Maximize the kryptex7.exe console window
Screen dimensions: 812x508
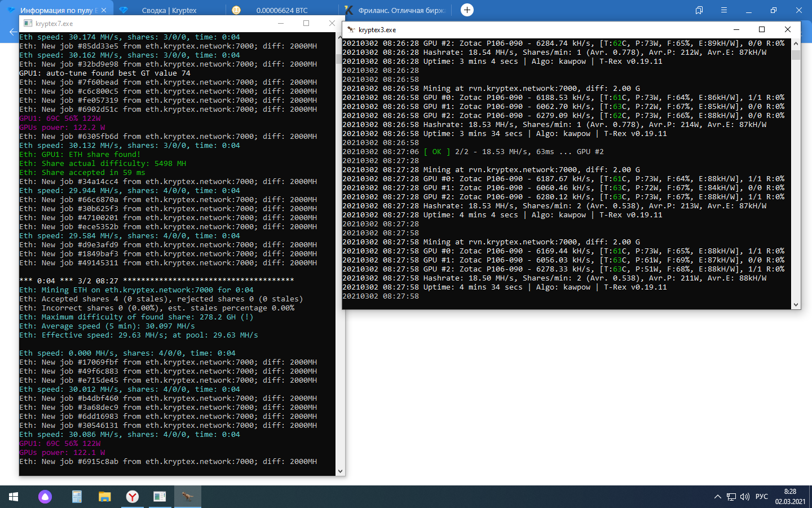pos(306,23)
